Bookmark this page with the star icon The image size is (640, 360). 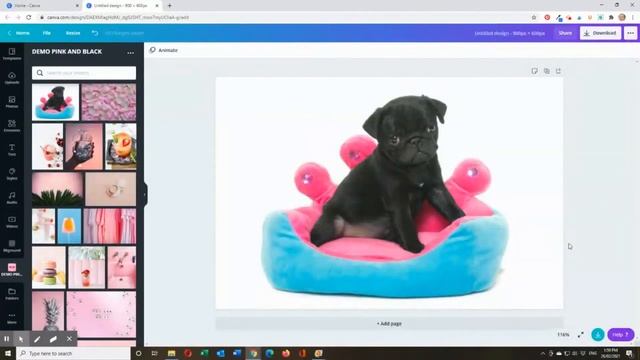pos(534,18)
